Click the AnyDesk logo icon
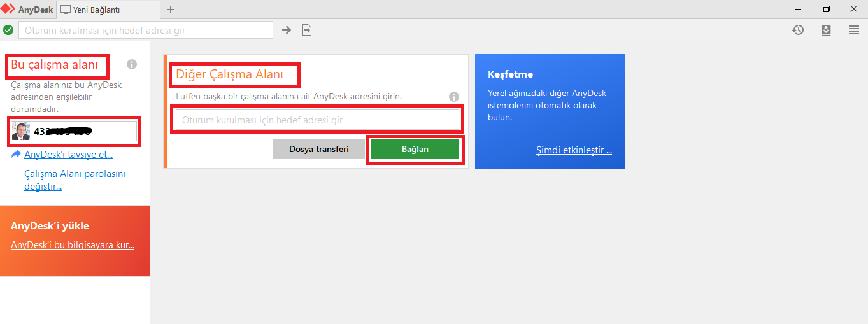868x324 pixels. 8,10
